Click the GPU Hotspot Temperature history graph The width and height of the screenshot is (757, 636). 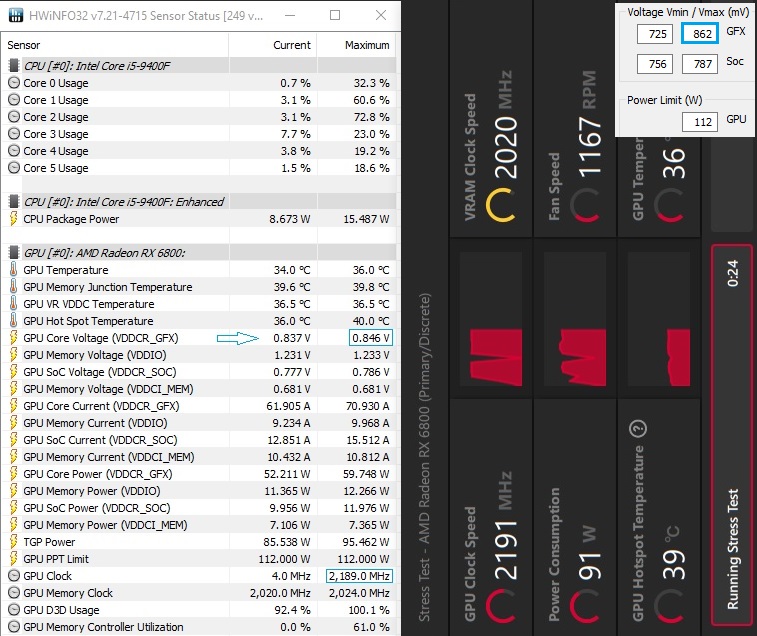[659, 319]
